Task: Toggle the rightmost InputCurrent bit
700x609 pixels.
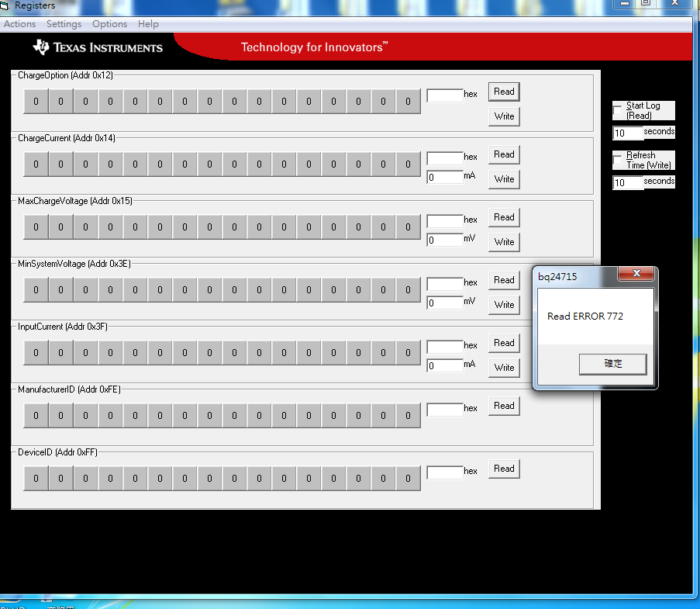Action: point(408,354)
